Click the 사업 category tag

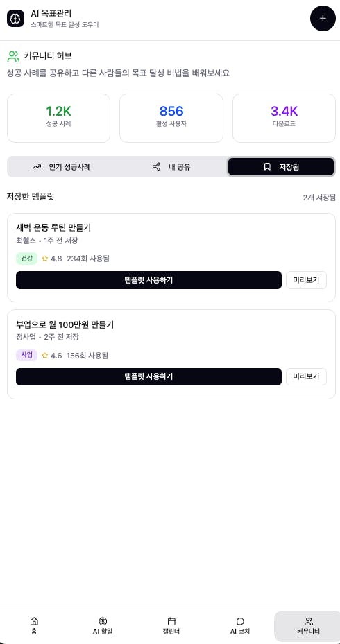click(x=27, y=355)
